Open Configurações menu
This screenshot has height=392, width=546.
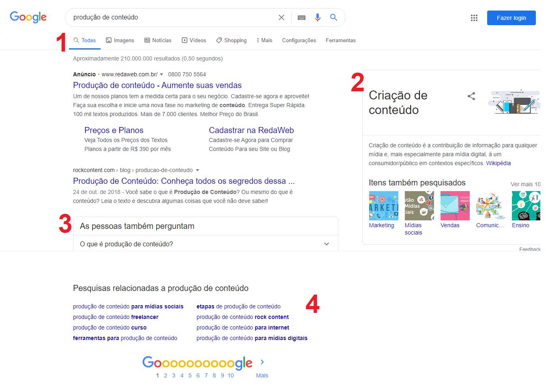(x=299, y=40)
